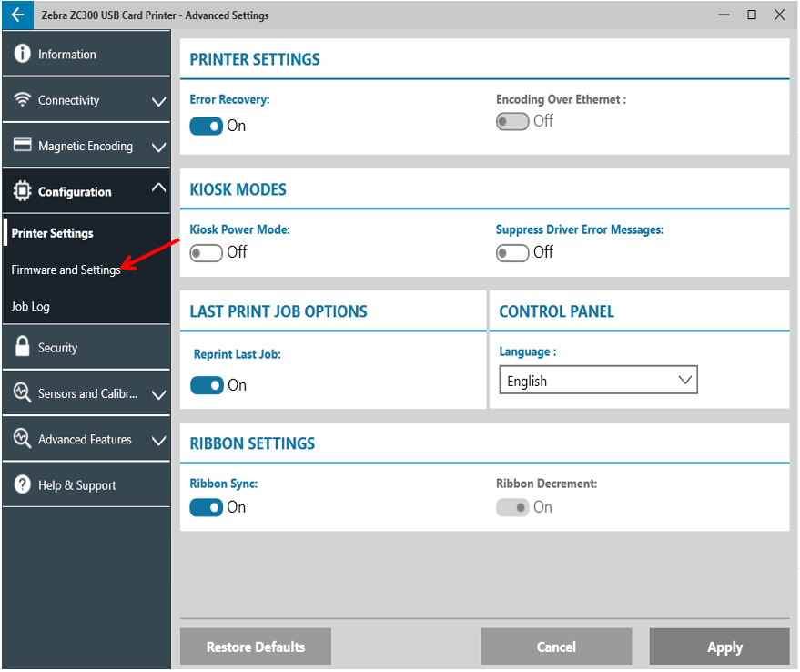Click the Ribbon Decrement label
Screen dimensions: 800x672
546,484
